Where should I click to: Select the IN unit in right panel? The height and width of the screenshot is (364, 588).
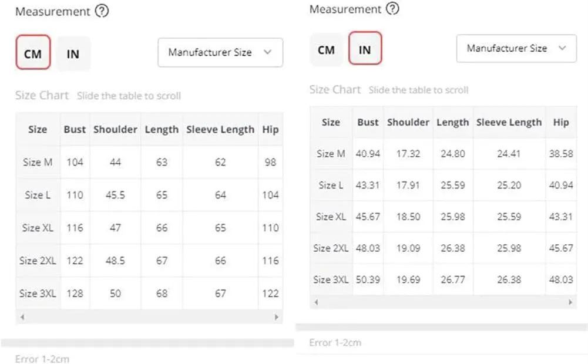coord(365,48)
